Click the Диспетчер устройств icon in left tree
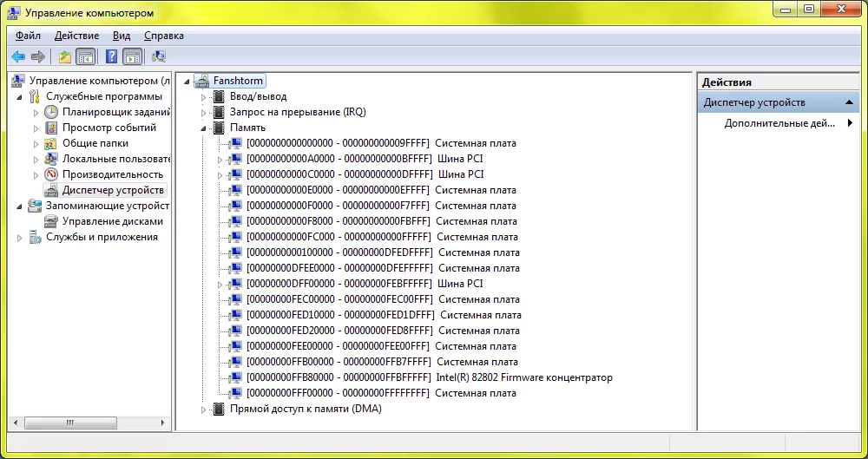Viewport: 868px width, 459px height. tap(51, 191)
